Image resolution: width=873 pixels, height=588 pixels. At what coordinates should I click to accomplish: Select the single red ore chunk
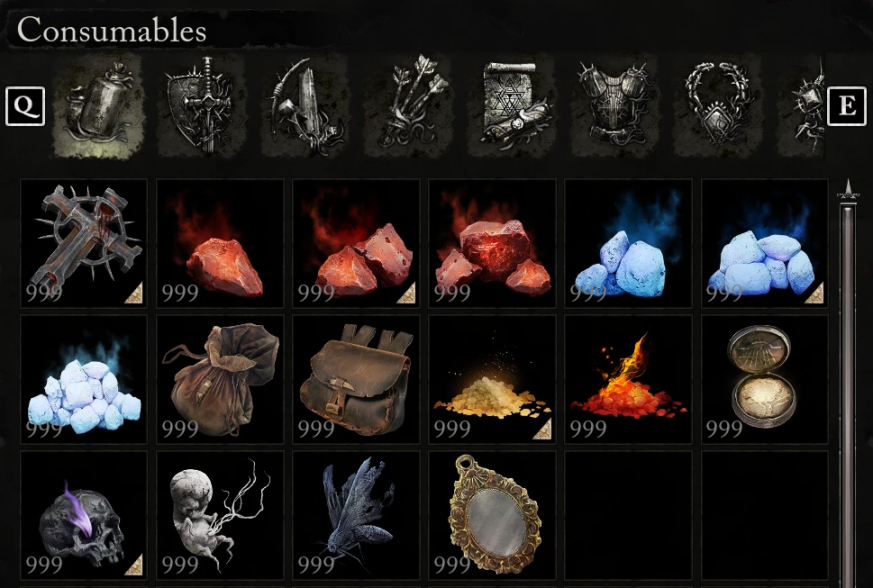(220, 243)
